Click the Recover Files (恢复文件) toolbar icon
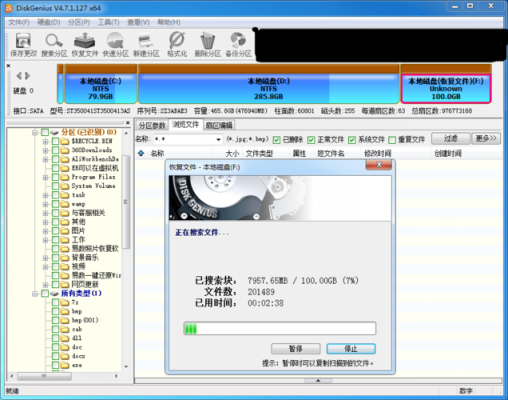 click(x=85, y=41)
